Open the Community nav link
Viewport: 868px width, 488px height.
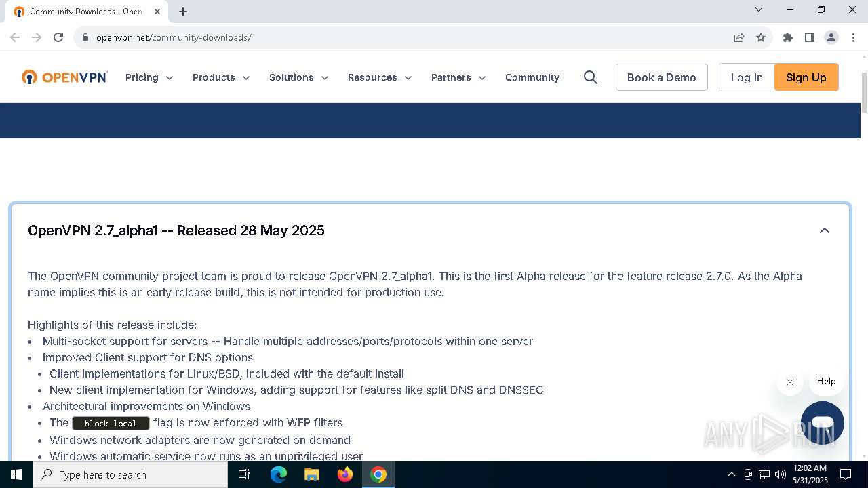(x=532, y=77)
